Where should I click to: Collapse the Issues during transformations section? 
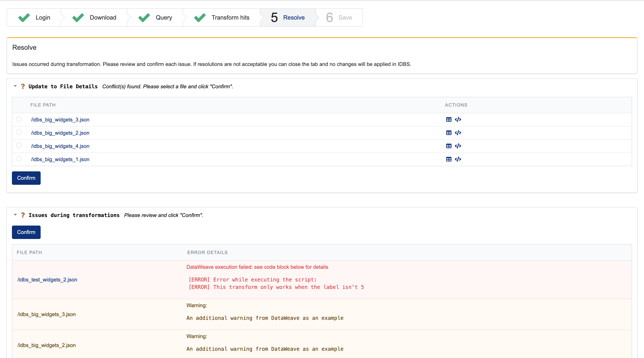pyautogui.click(x=15, y=215)
